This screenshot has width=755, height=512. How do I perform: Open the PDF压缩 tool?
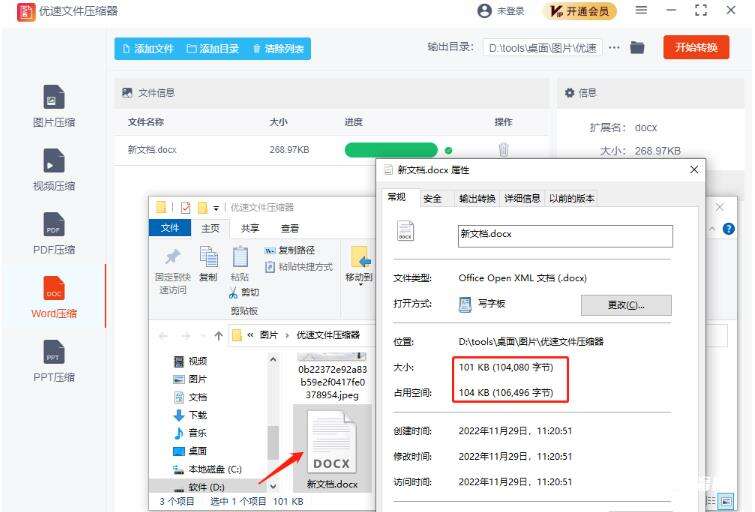click(x=53, y=234)
